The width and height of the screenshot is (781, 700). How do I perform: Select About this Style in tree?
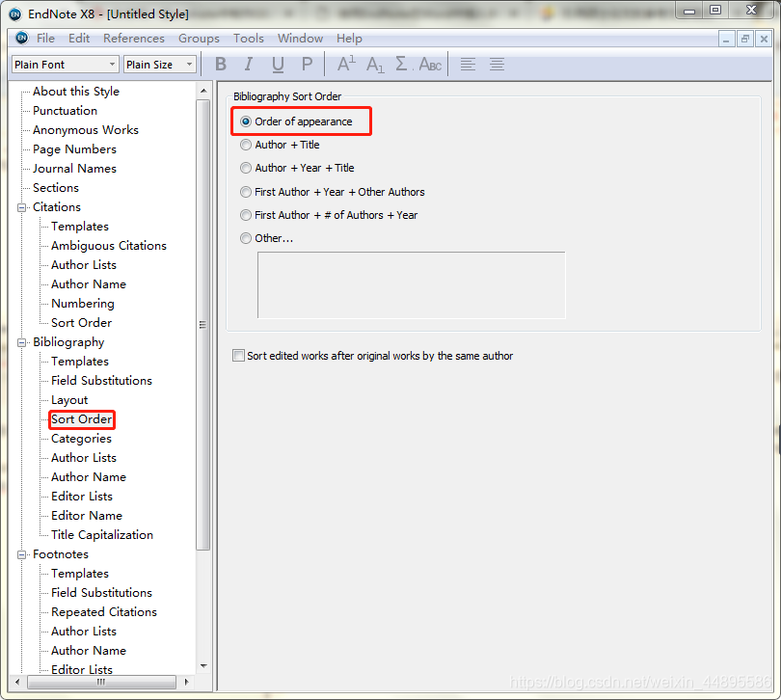[76, 92]
